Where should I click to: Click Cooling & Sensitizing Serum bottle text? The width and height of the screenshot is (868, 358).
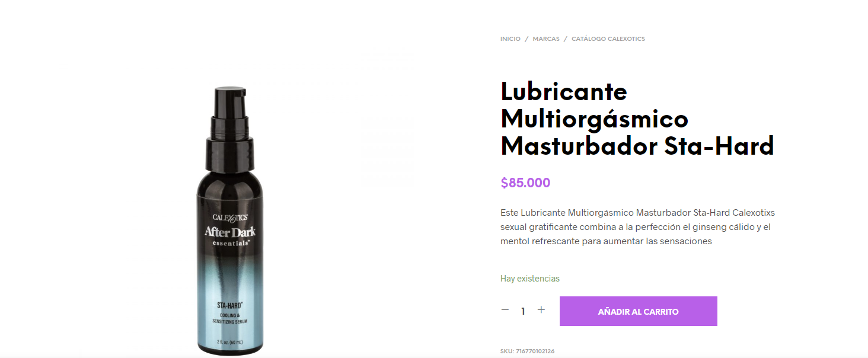[229, 318]
